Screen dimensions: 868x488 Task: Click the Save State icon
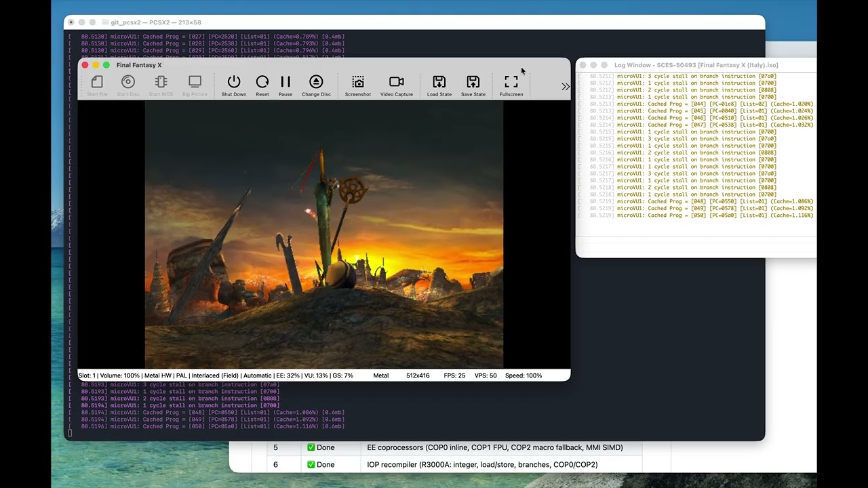pos(473,85)
